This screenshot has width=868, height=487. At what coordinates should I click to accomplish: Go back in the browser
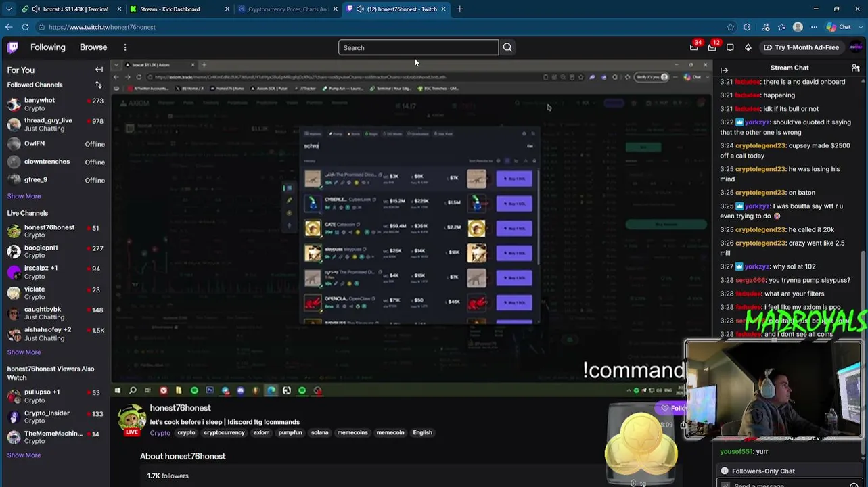(x=9, y=27)
